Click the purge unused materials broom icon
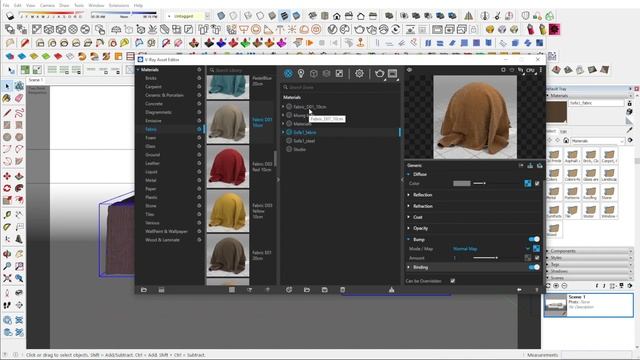This screenshot has width=640, height=360. click(391, 290)
